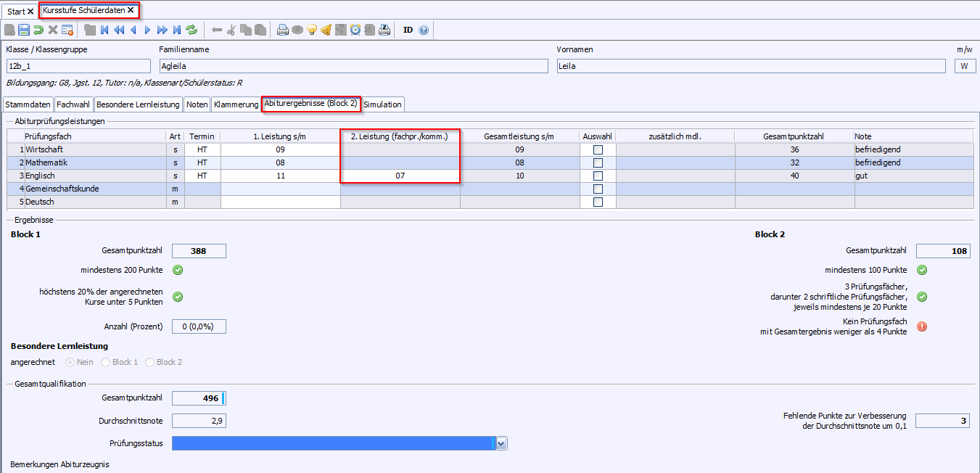Jump to the first record
Image resolution: width=980 pixels, height=473 pixels.
[x=104, y=30]
